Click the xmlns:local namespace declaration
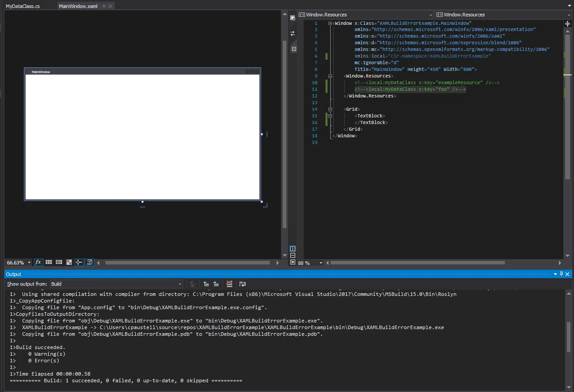 422,56
